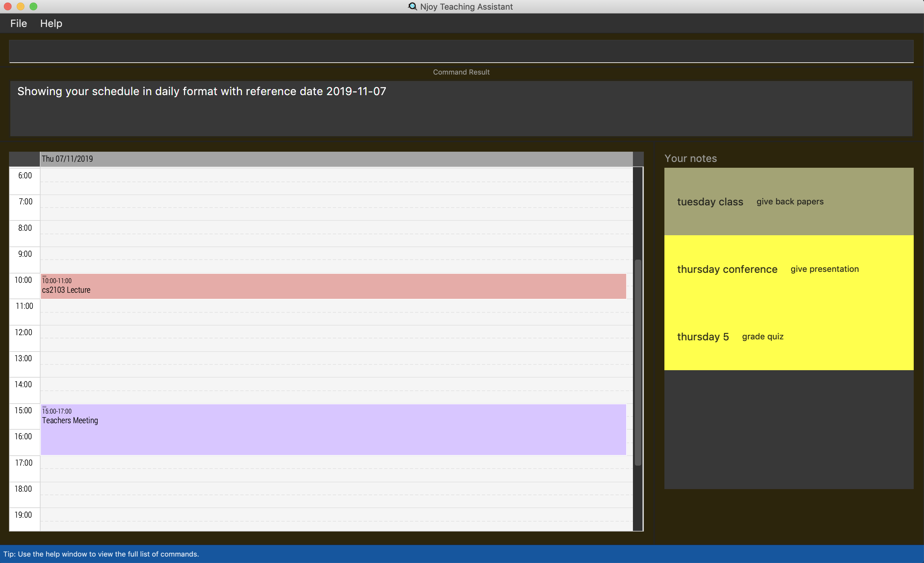Click the Command Result label
The width and height of the screenshot is (924, 563).
point(461,72)
